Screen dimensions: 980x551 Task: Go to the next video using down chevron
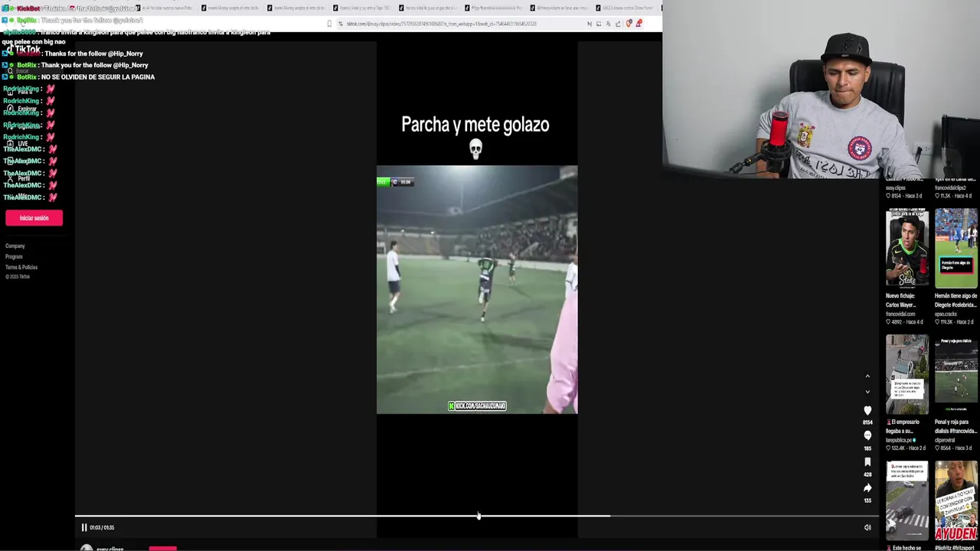point(867,392)
